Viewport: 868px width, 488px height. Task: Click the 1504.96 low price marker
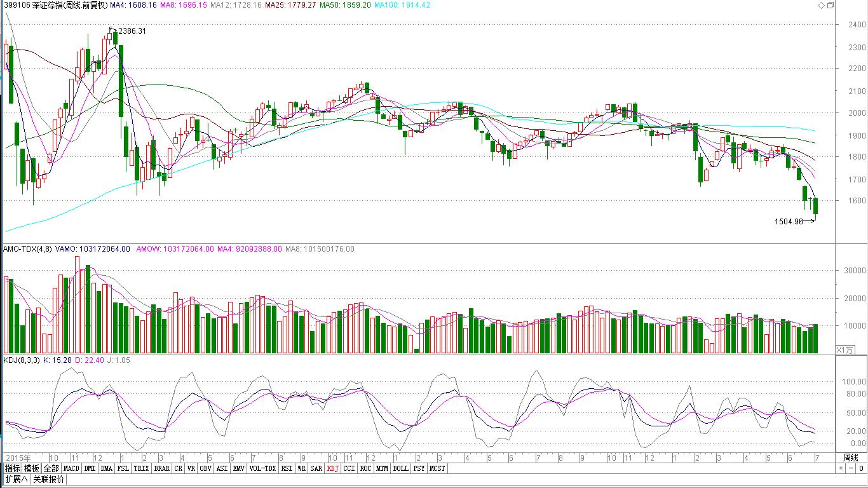[789, 222]
